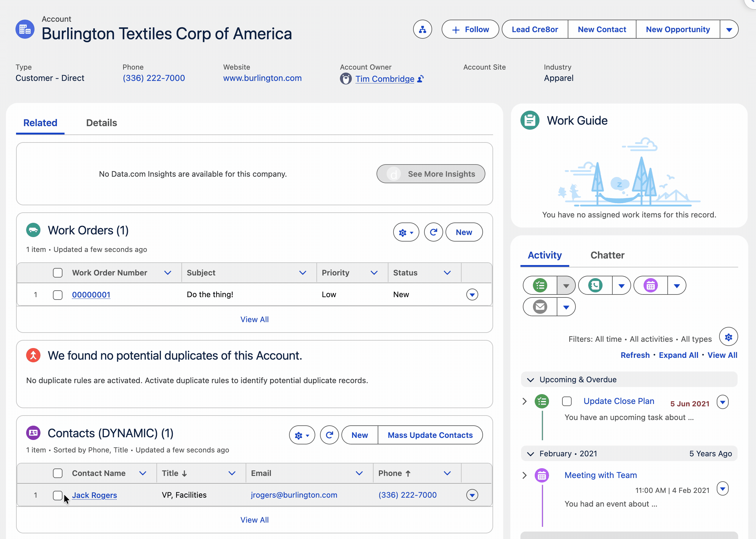Open the Priority column menu chevron
Image resolution: width=756 pixels, height=539 pixels.
(374, 273)
